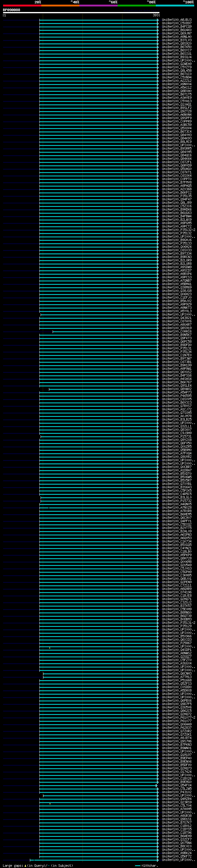
Task: Select hit UniRef100_C5DIQ2
Action: [177, 525]
